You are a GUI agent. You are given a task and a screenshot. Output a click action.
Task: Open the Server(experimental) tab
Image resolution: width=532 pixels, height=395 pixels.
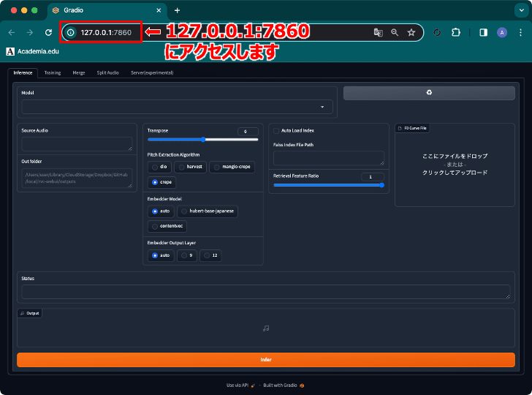[152, 72]
